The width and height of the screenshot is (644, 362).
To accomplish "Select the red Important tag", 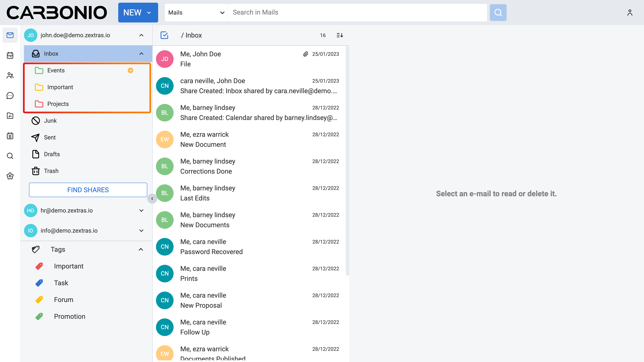I will coord(68,266).
